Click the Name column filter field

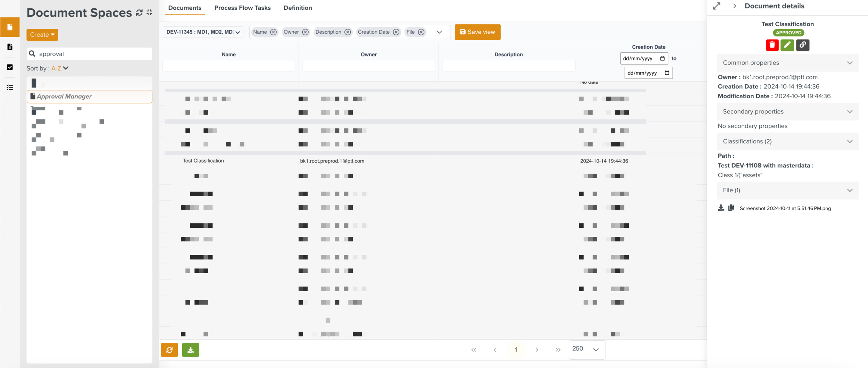point(229,66)
